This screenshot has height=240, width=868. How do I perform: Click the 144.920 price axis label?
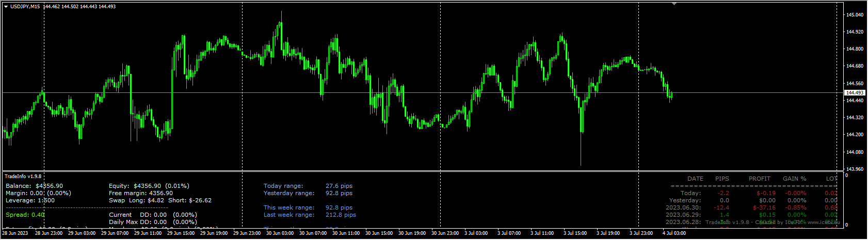tap(855, 32)
